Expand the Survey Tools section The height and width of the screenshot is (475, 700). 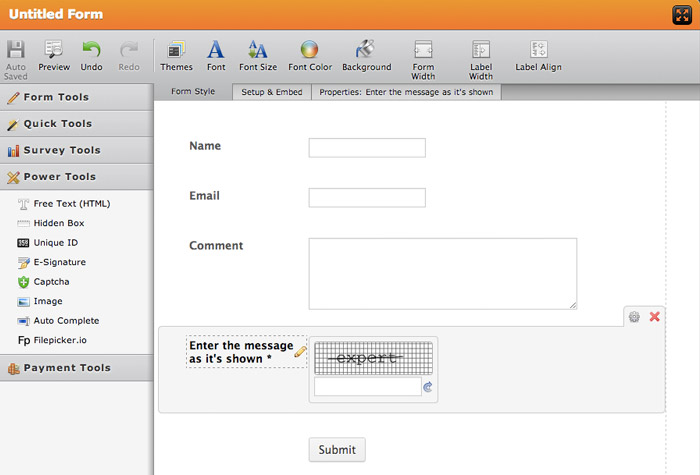[76, 150]
